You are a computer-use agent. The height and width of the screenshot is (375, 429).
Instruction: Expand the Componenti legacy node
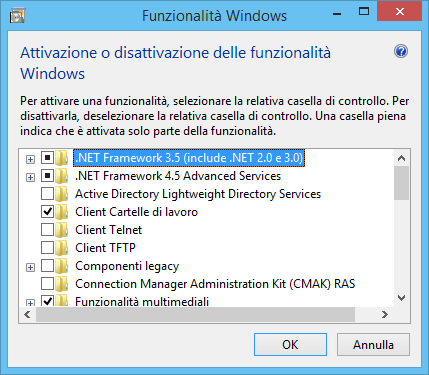coord(30,267)
